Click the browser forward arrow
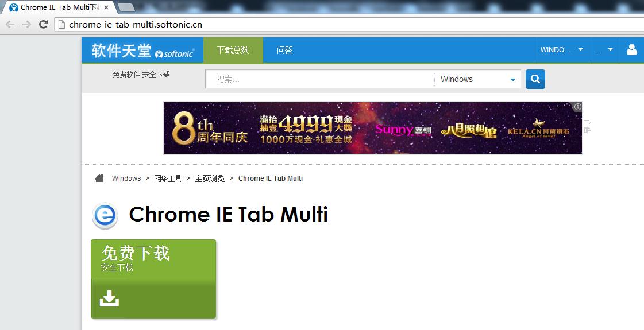The height and width of the screenshot is (330, 644). tap(26, 24)
